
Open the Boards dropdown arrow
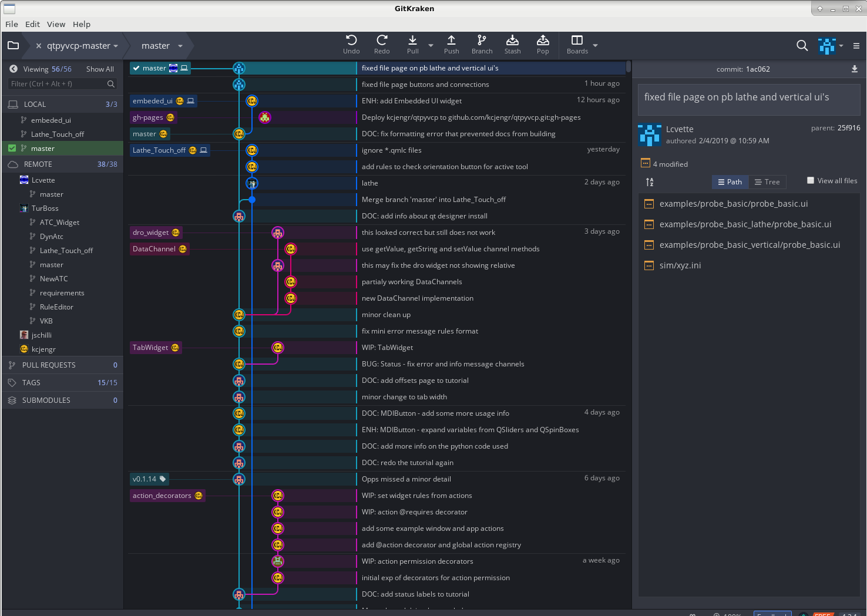click(595, 45)
